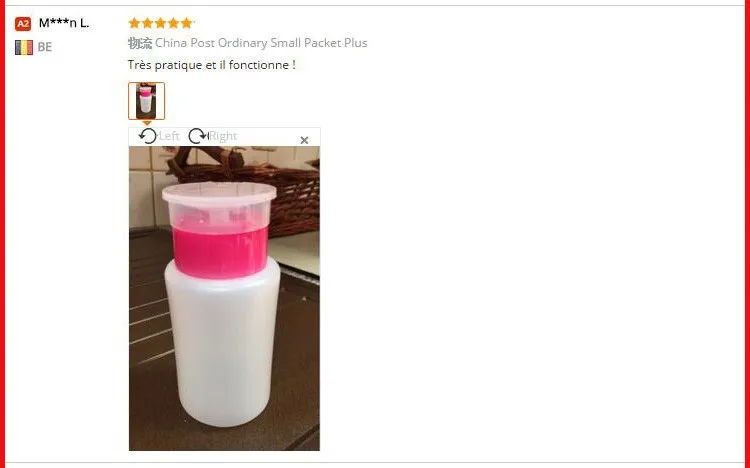Image resolution: width=750 pixels, height=468 pixels.
Task: Click the 物流 logistics label
Action: coord(140,43)
